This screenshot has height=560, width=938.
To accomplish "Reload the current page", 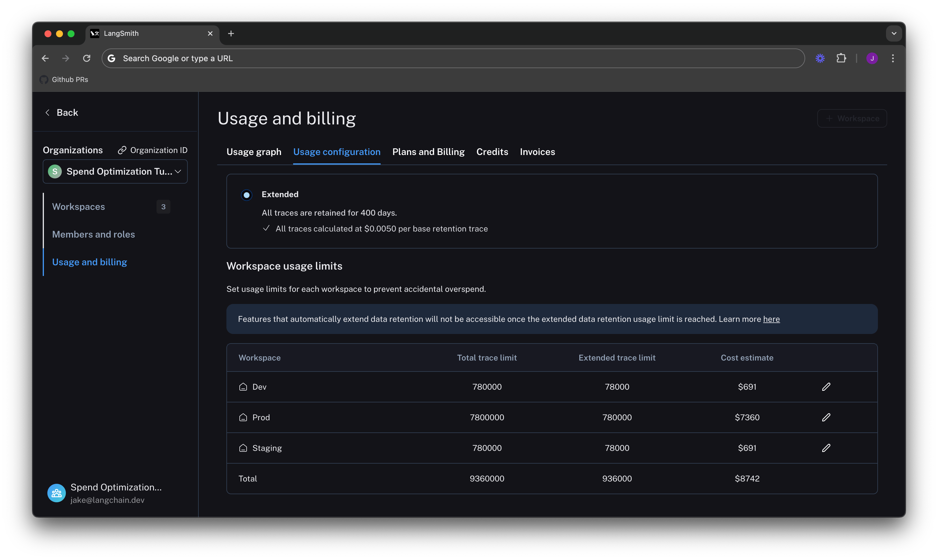I will (x=87, y=59).
